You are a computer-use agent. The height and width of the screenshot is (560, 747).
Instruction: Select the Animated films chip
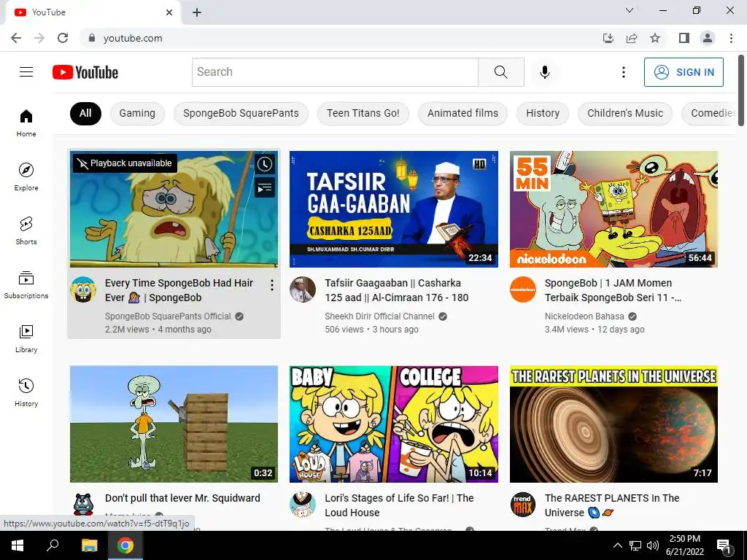[x=462, y=113]
